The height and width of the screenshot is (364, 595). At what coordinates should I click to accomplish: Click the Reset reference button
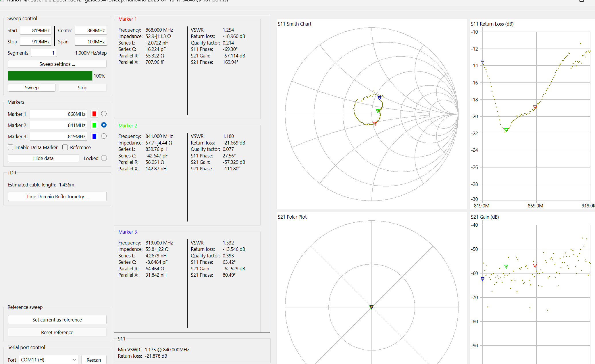pyautogui.click(x=57, y=332)
